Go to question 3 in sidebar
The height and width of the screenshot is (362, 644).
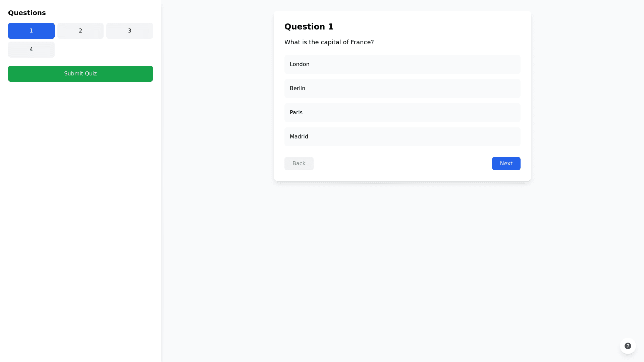point(129,31)
